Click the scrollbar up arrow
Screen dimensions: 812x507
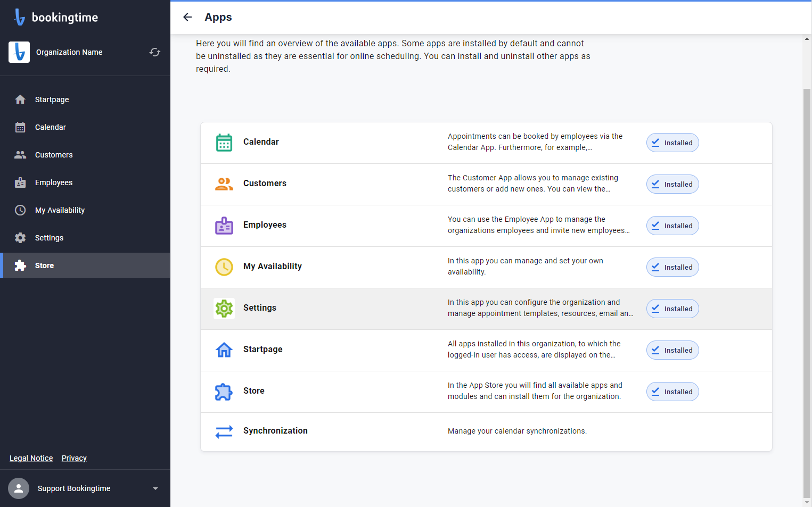[x=807, y=39]
